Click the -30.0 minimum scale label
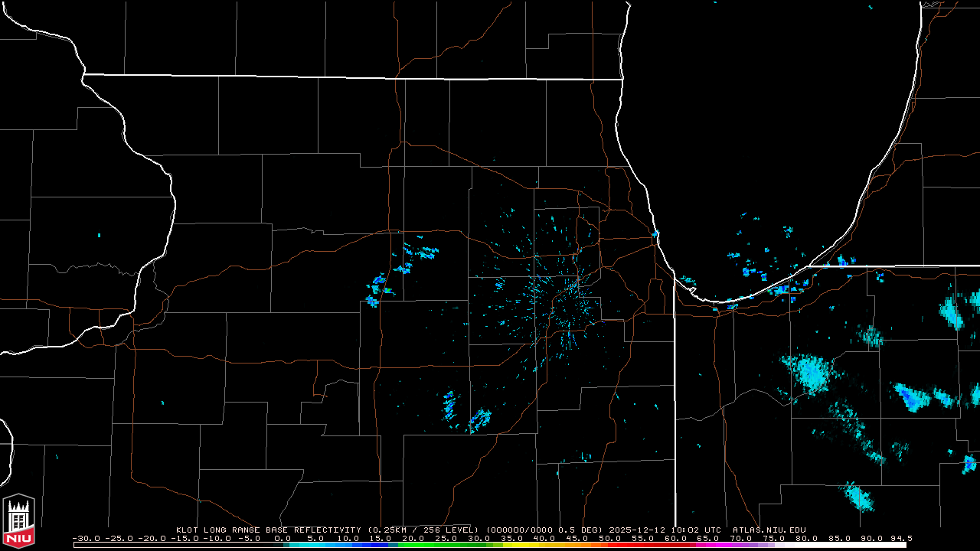The width and height of the screenshot is (980, 551). (85, 538)
